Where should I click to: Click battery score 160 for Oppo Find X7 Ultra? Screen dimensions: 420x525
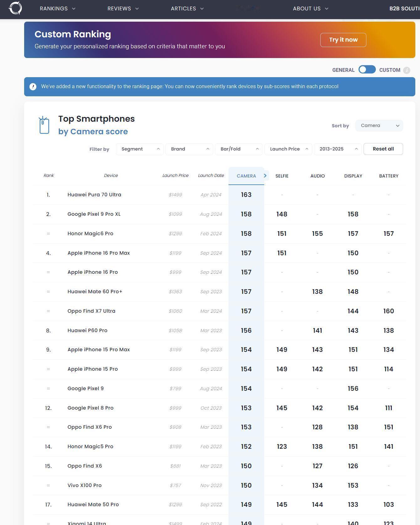coord(389,311)
